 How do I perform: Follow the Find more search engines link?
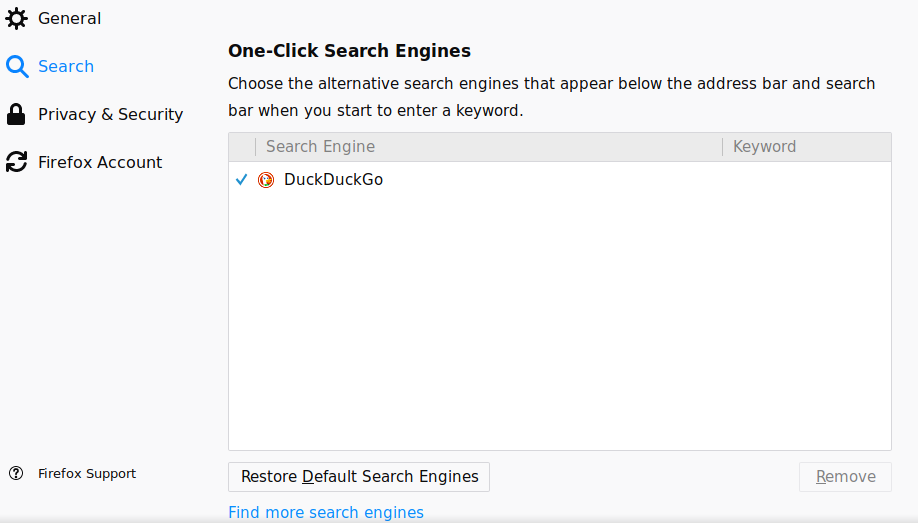(326, 512)
